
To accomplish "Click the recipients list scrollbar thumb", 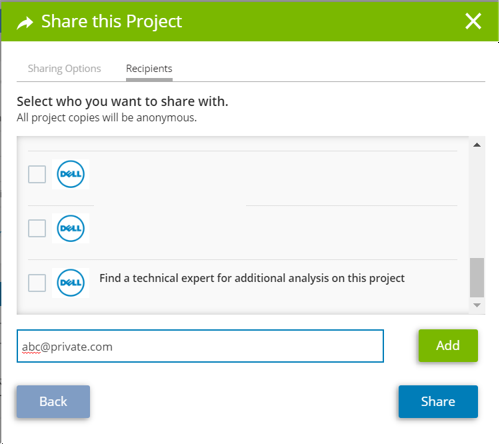I will 477,277.
